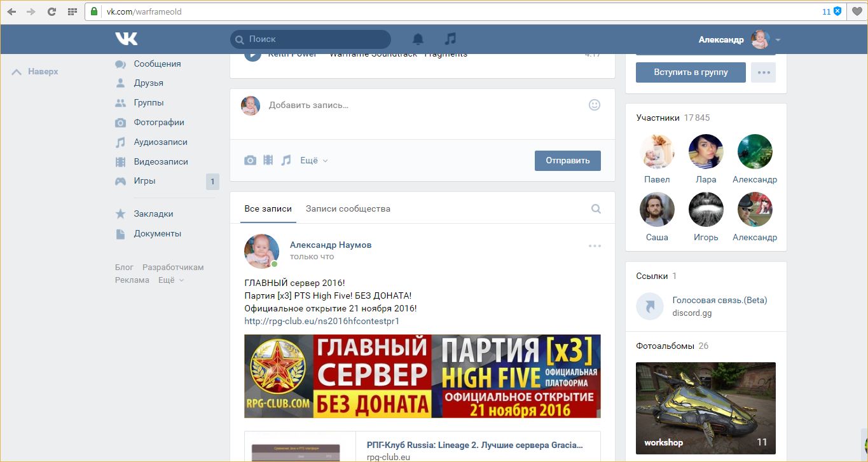Expand the Ещё footer links menu
The image size is (868, 462).
click(170, 280)
